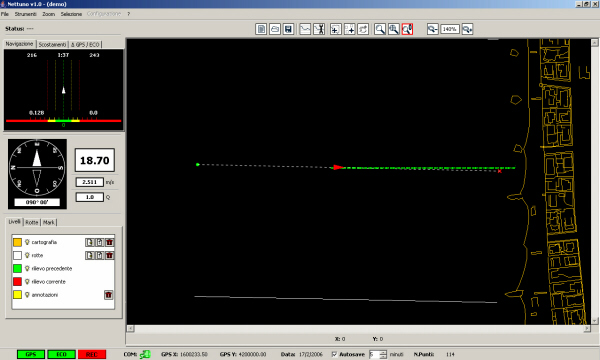Click the zoom out minus icon

(x=432, y=29)
